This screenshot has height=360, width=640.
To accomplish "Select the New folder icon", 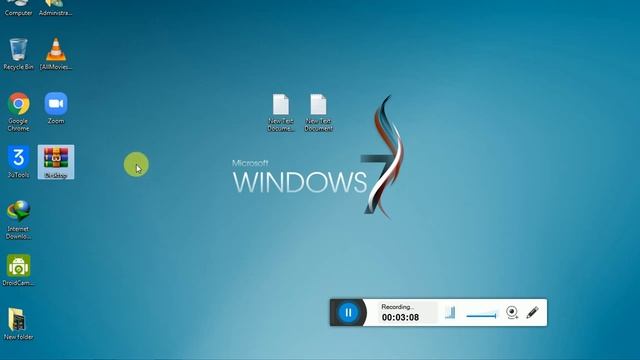I will [18, 324].
